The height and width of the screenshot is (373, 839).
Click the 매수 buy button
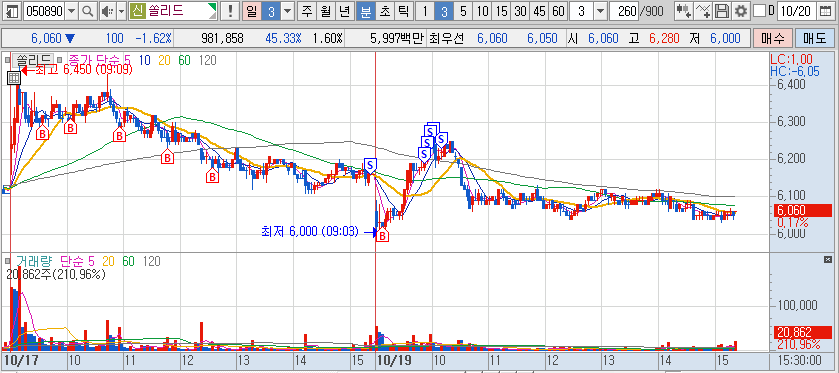[x=773, y=39]
